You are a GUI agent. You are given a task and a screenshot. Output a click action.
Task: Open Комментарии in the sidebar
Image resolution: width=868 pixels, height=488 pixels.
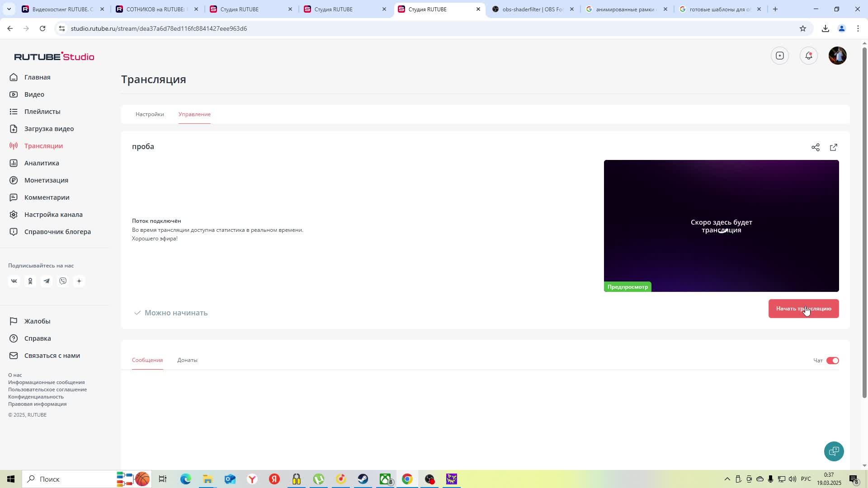(47, 197)
